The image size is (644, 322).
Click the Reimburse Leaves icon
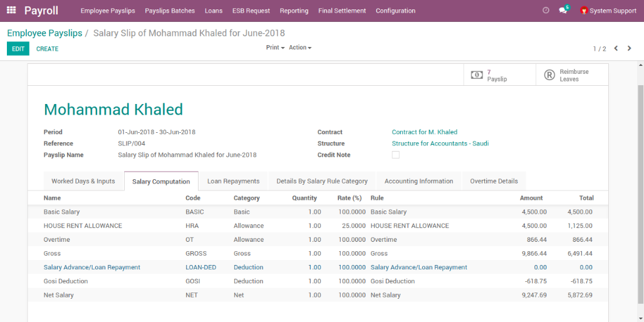click(549, 75)
